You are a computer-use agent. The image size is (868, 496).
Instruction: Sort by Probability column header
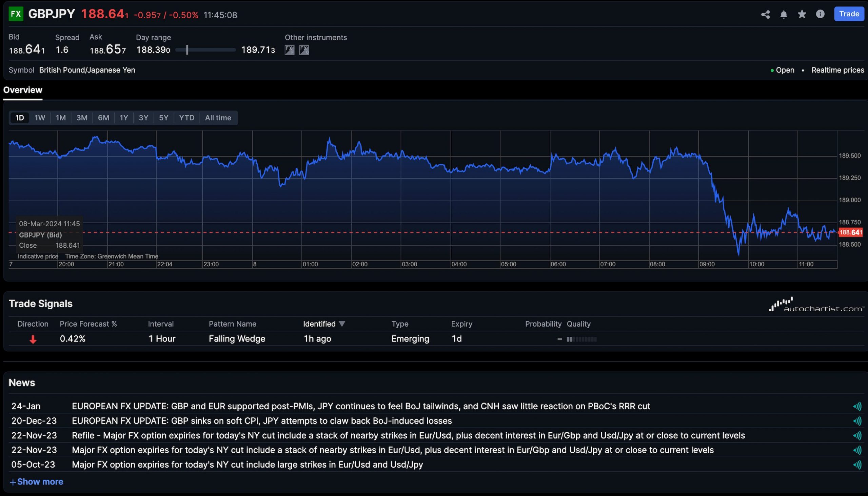click(543, 324)
